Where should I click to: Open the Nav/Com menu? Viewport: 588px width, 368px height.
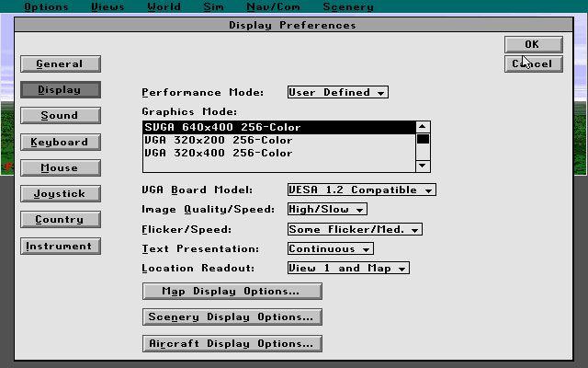point(274,6)
